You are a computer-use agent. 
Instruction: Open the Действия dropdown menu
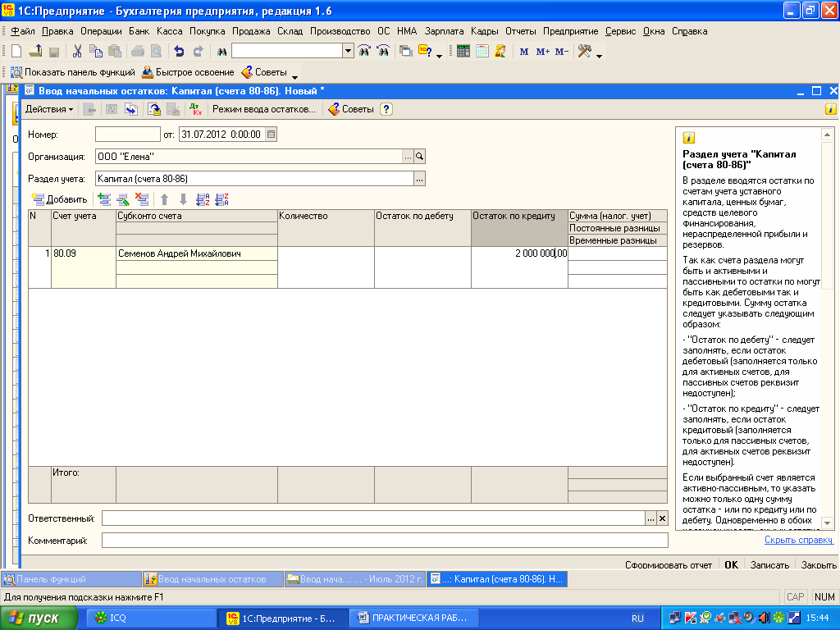(49, 109)
